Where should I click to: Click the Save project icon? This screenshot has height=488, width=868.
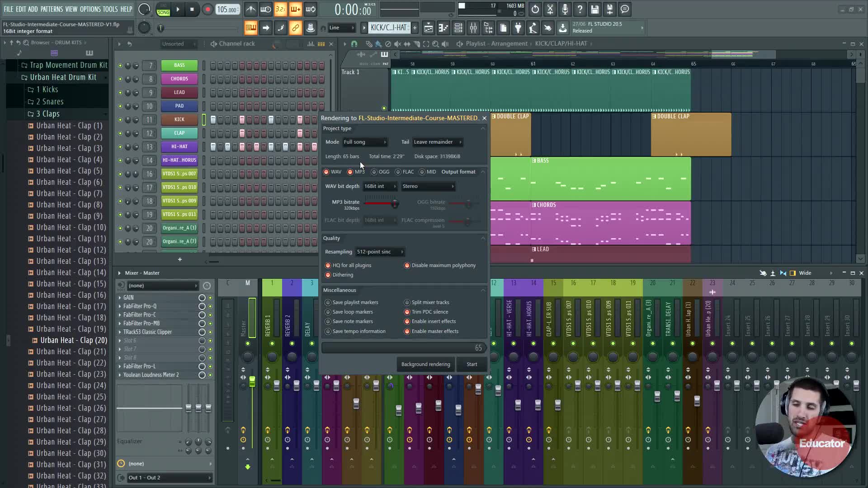(595, 9)
